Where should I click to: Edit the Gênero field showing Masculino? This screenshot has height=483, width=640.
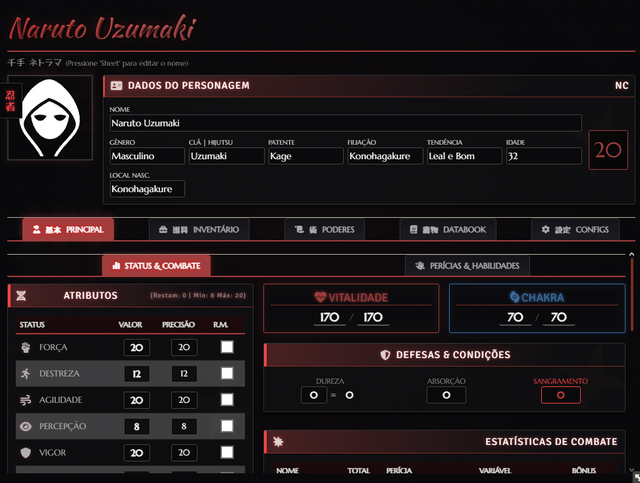click(147, 156)
